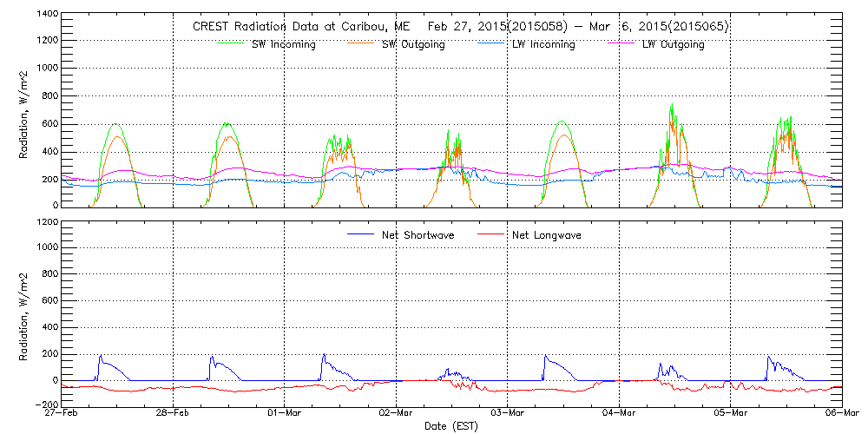This screenshot has width=868, height=434.
Task: Click the chart title for Caribou, ME
Action: [x=460, y=27]
